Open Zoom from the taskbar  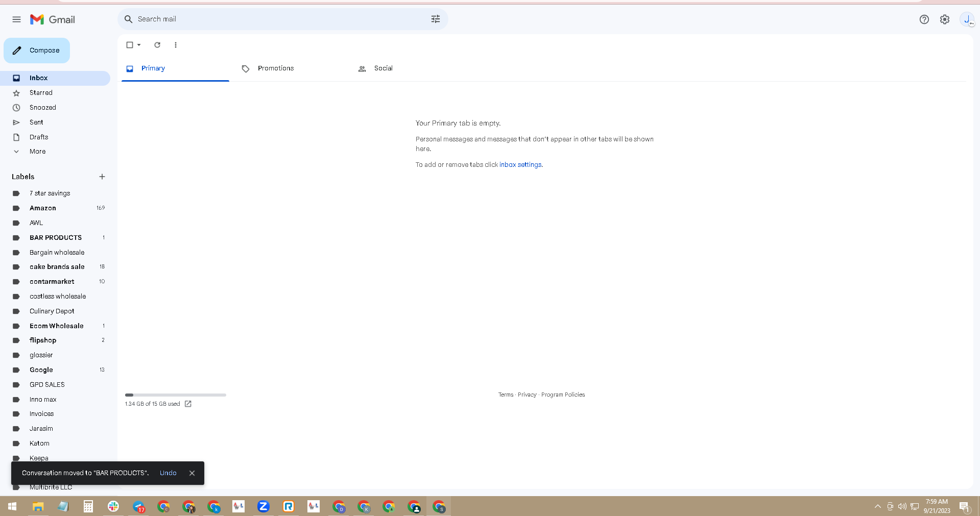[264, 506]
